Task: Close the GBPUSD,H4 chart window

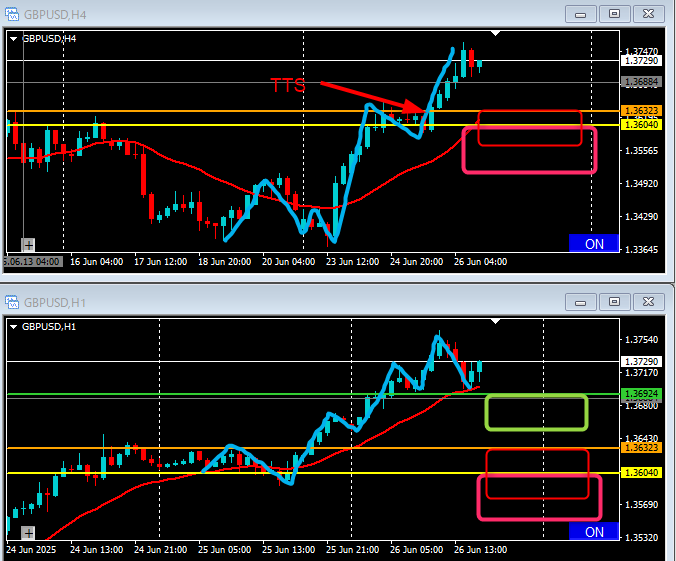Action: 648,14
